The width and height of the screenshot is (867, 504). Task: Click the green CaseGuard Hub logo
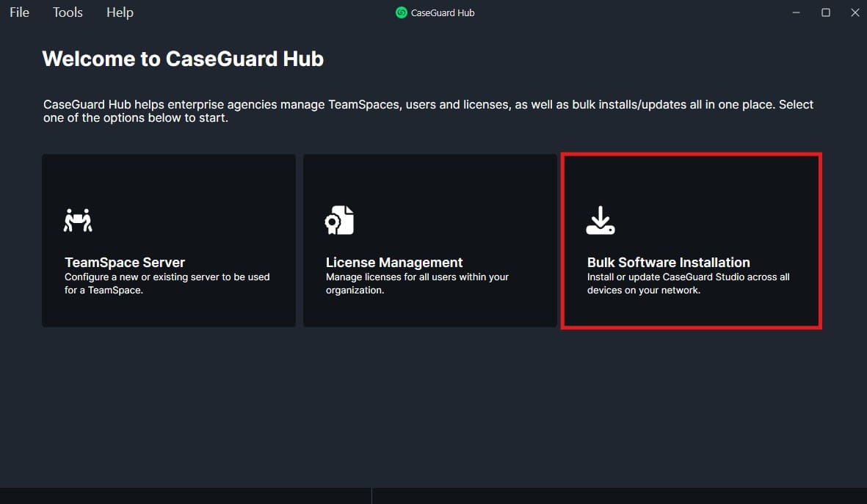[402, 12]
